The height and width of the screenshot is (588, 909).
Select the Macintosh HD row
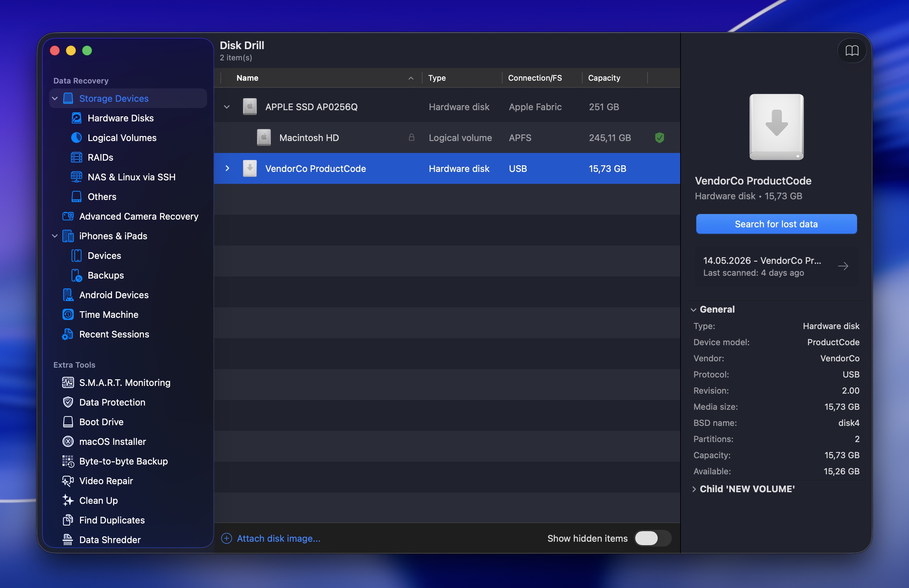[446, 138]
